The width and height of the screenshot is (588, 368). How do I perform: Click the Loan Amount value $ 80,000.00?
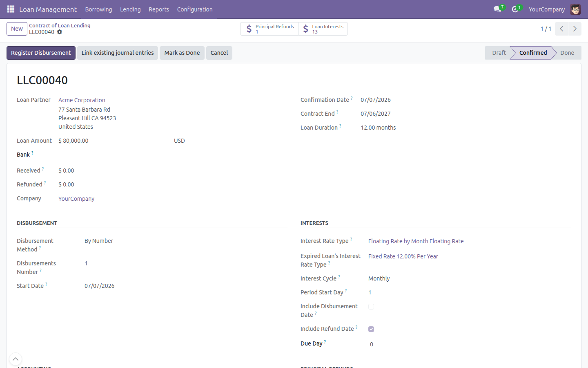[x=73, y=141]
